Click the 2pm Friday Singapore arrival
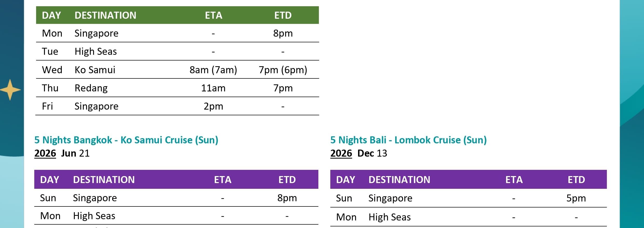The height and width of the screenshot is (228, 644). pos(213,106)
